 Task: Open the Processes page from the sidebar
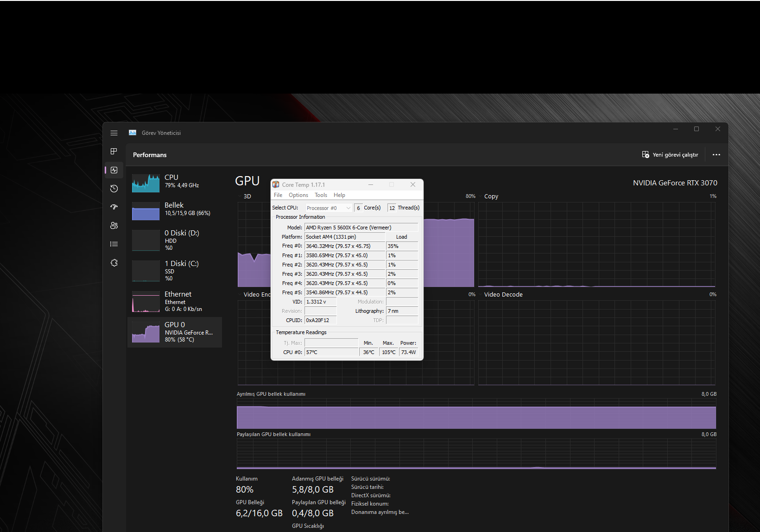[114, 152]
